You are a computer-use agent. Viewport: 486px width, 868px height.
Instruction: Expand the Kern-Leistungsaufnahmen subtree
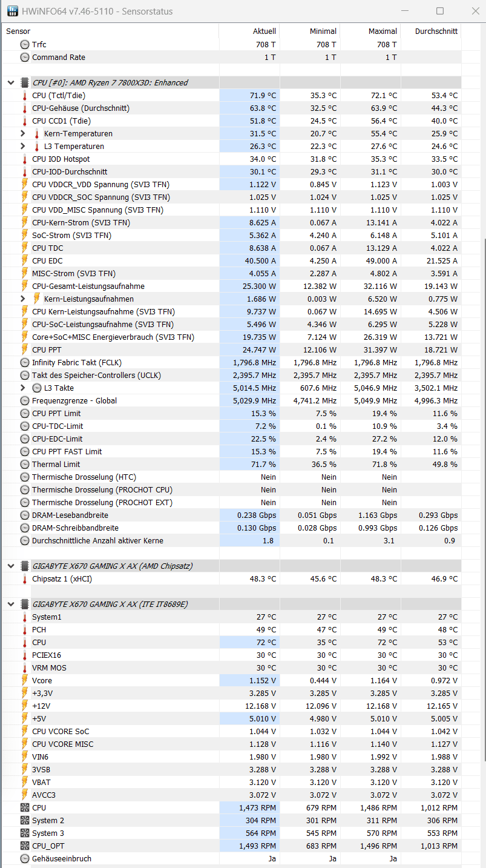(x=23, y=299)
